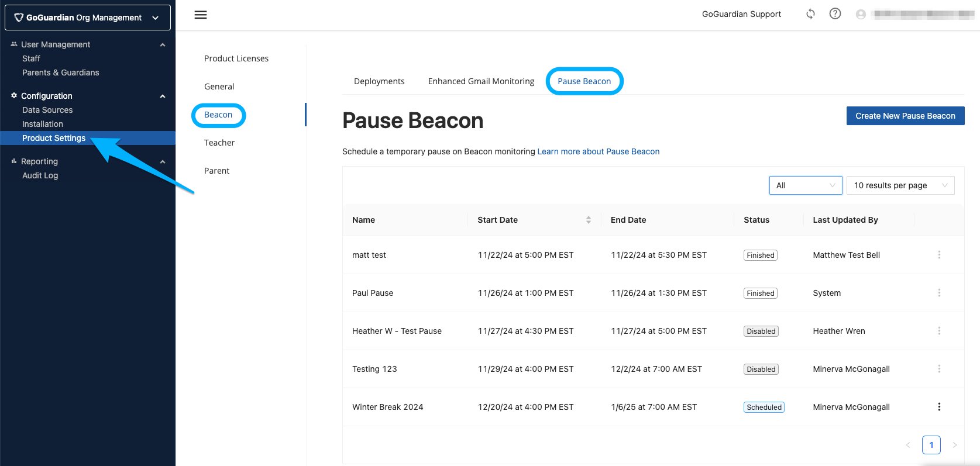
Task: Open row options for Paul Pause
Action: coord(939,293)
